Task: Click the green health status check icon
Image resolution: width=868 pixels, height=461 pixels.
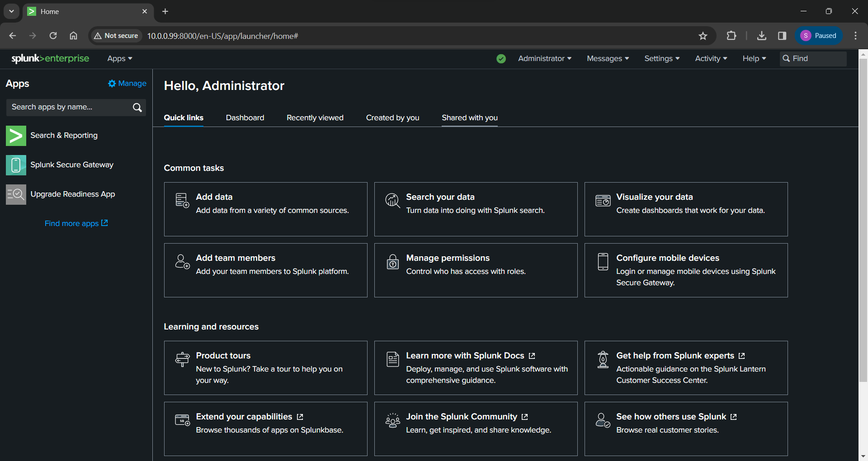Action: [501, 59]
